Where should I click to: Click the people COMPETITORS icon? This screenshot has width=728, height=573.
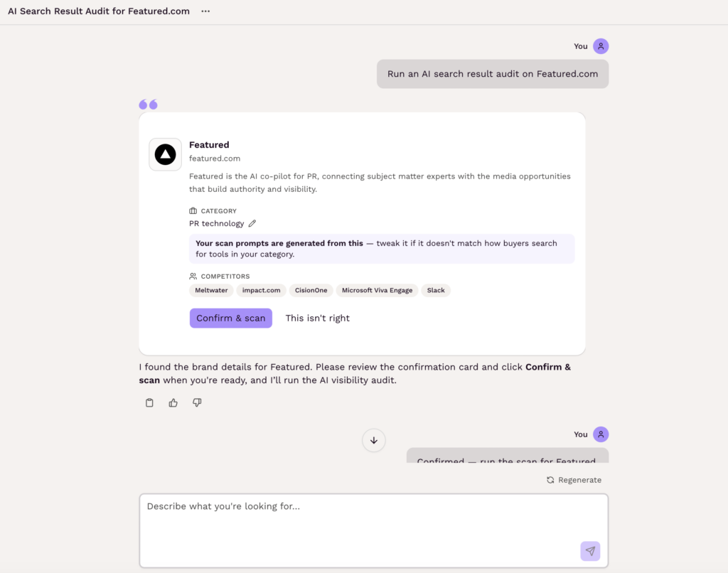[193, 277]
